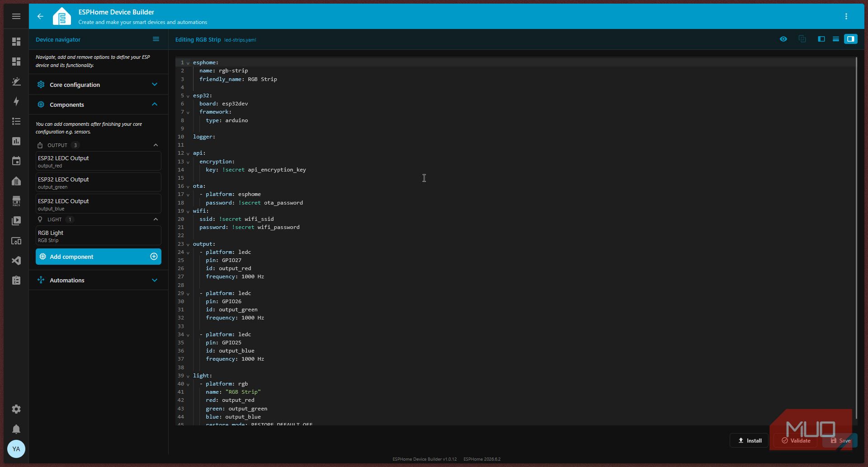
Task: Select ESP32 LEDC Output output_blue component
Action: click(x=98, y=204)
